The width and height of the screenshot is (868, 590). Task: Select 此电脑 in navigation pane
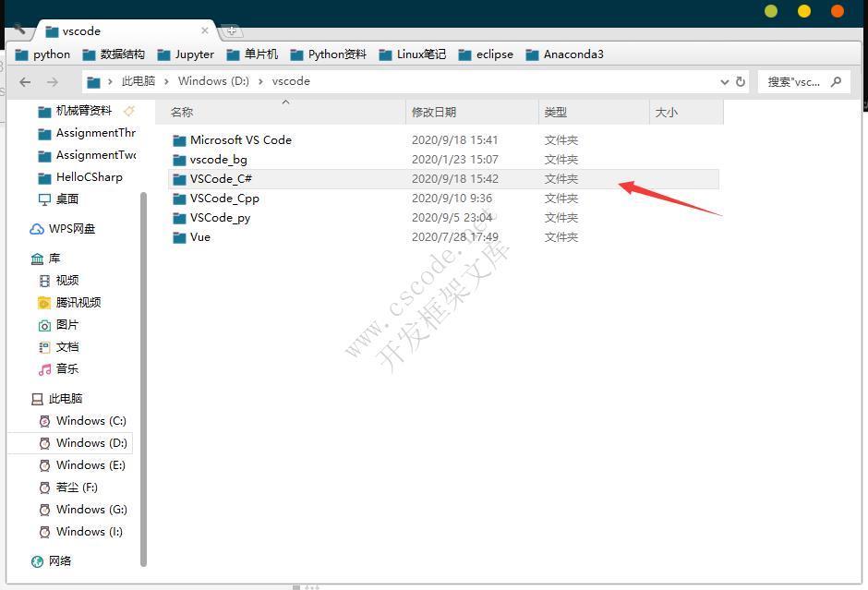point(57,399)
